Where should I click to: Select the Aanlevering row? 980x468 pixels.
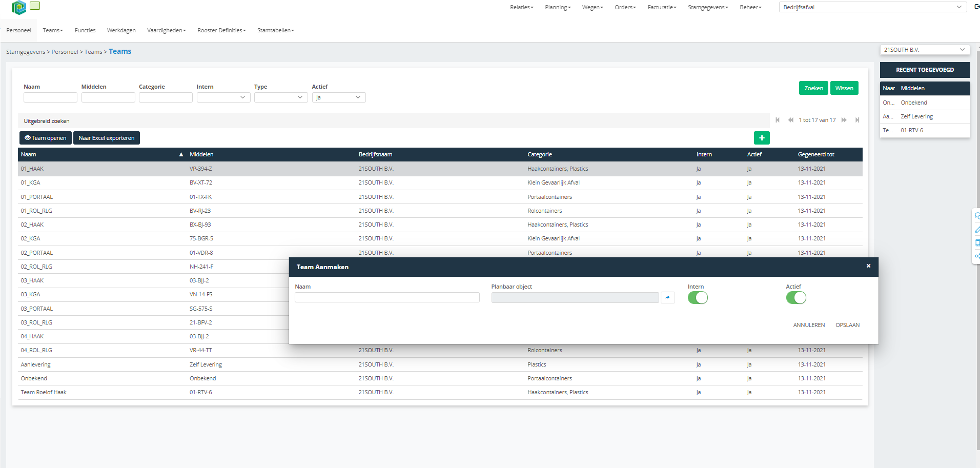tap(440, 364)
